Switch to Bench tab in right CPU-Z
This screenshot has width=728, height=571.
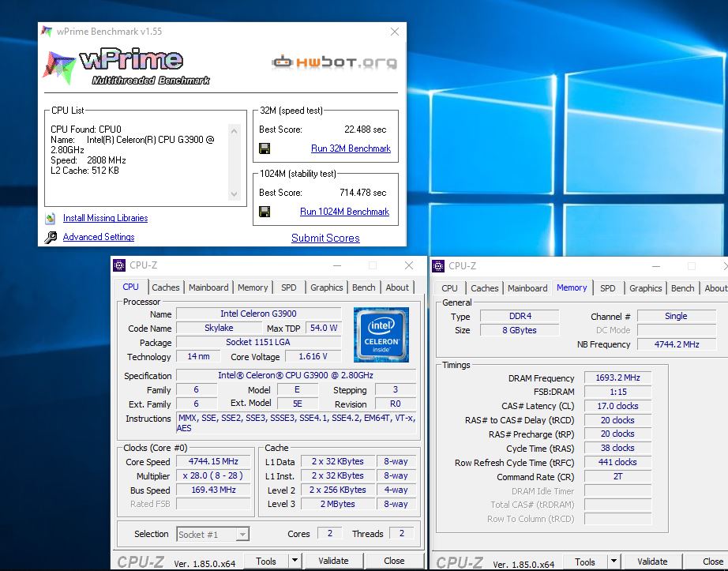[682, 288]
